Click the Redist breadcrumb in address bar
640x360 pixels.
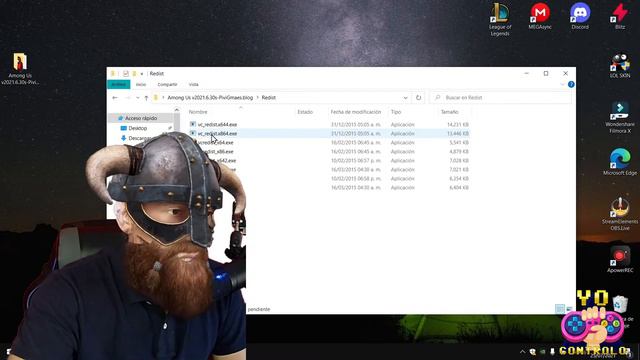269,98
